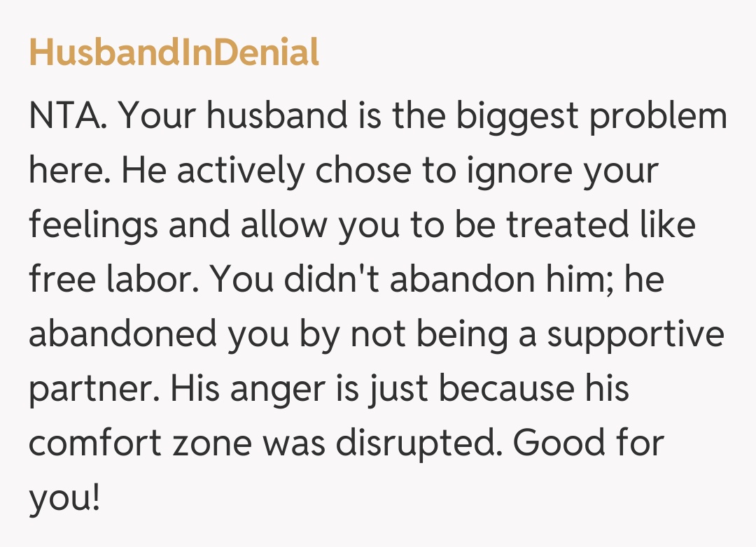This screenshot has width=756, height=547.
Task: Click the word "supportive" in the comment
Action: (635, 336)
